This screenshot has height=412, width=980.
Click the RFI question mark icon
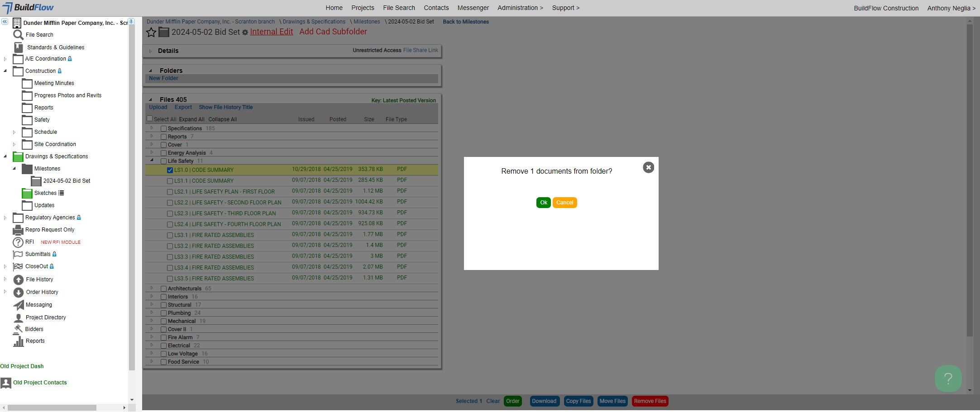[18, 242]
